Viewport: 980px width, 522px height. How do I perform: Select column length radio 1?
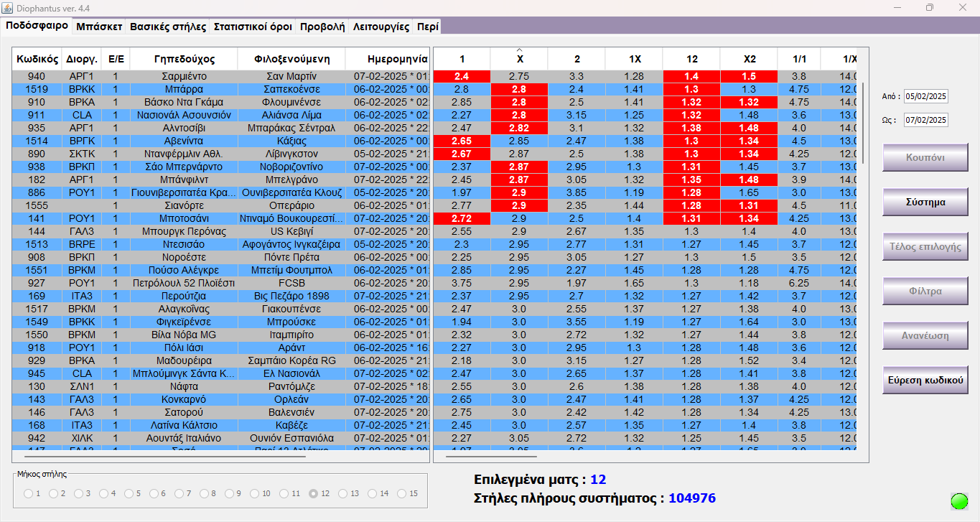pos(28,493)
